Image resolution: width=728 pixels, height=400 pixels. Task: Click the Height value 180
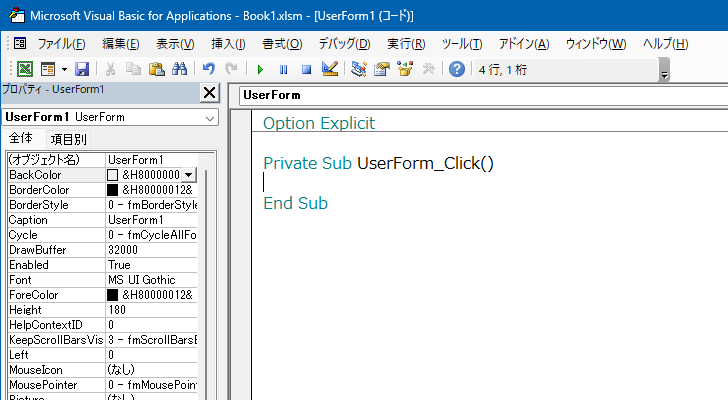click(x=151, y=310)
